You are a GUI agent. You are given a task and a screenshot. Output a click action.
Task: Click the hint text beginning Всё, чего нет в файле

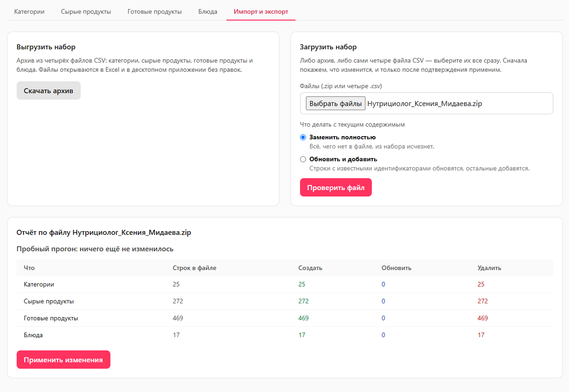(372, 146)
